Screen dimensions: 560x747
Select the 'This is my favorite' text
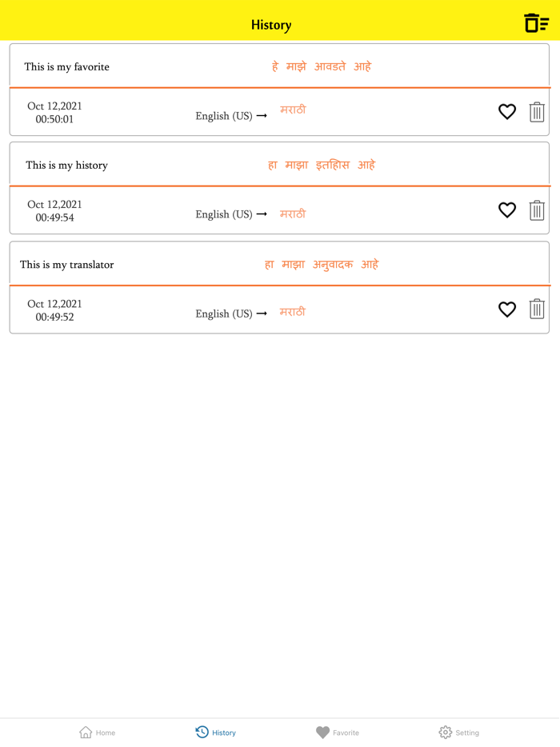tap(67, 66)
